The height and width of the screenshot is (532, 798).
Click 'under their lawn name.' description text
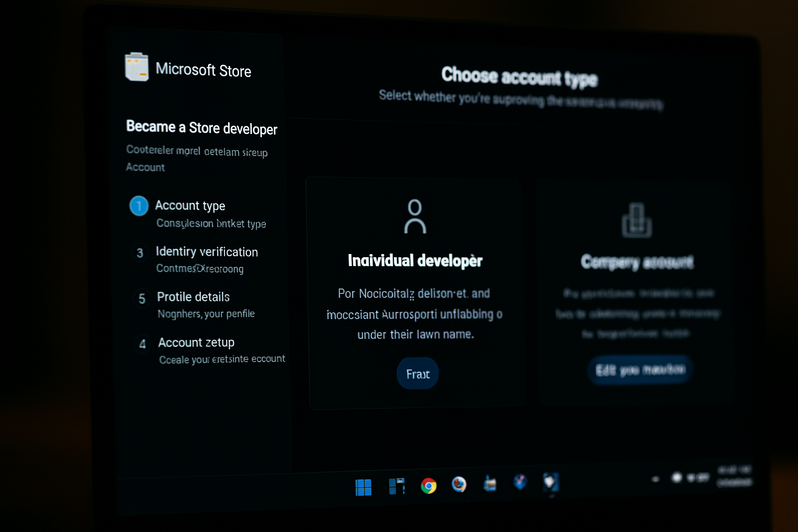click(416, 335)
